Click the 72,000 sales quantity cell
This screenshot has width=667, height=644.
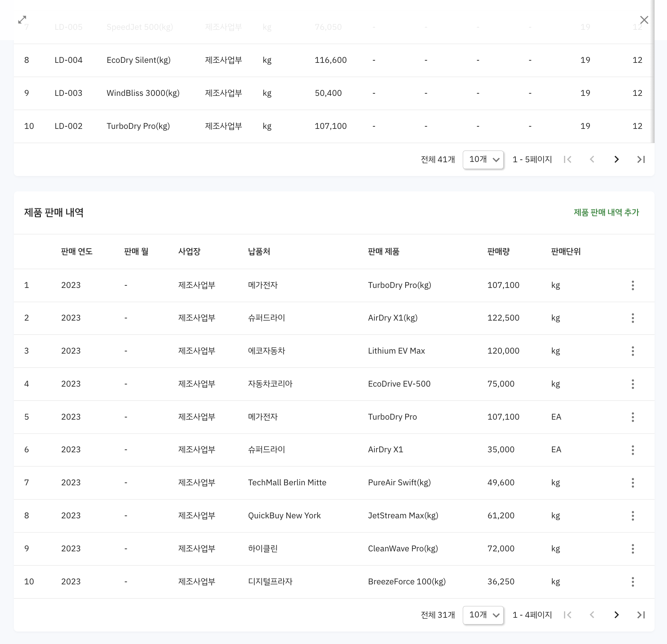(x=501, y=549)
